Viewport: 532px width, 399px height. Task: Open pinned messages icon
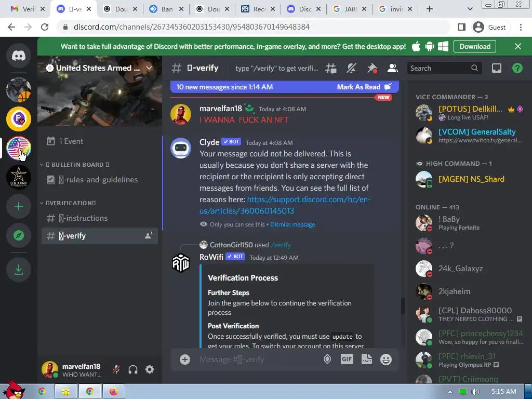tap(372, 68)
